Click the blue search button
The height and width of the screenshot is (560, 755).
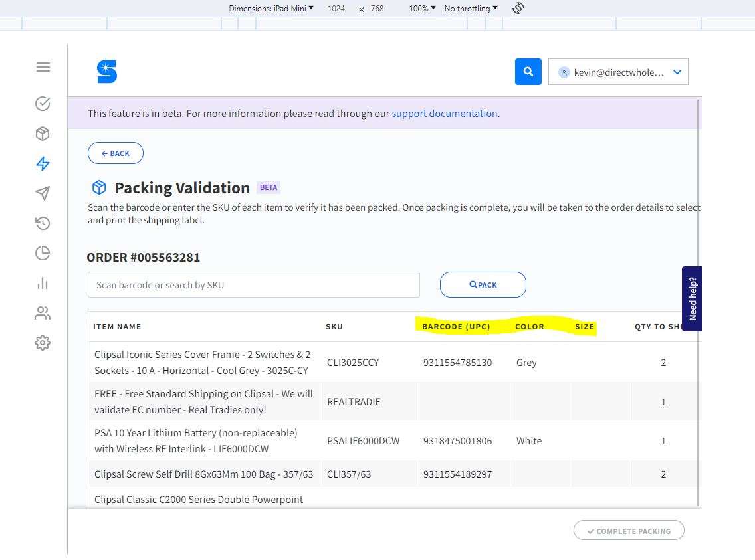coord(528,72)
